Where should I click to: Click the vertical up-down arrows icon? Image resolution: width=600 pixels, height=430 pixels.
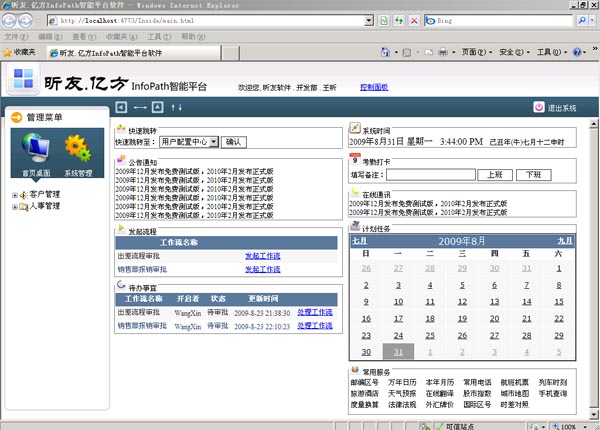(x=176, y=108)
